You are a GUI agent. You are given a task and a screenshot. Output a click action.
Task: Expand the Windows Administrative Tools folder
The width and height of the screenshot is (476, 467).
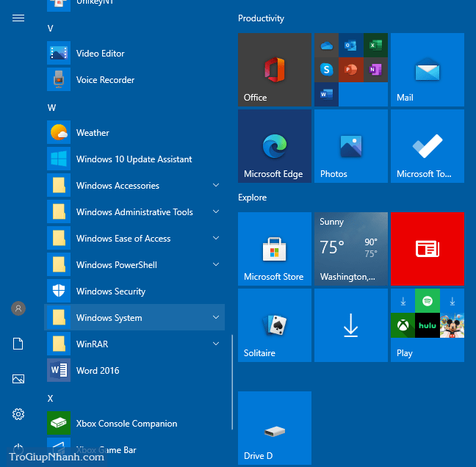click(134, 212)
